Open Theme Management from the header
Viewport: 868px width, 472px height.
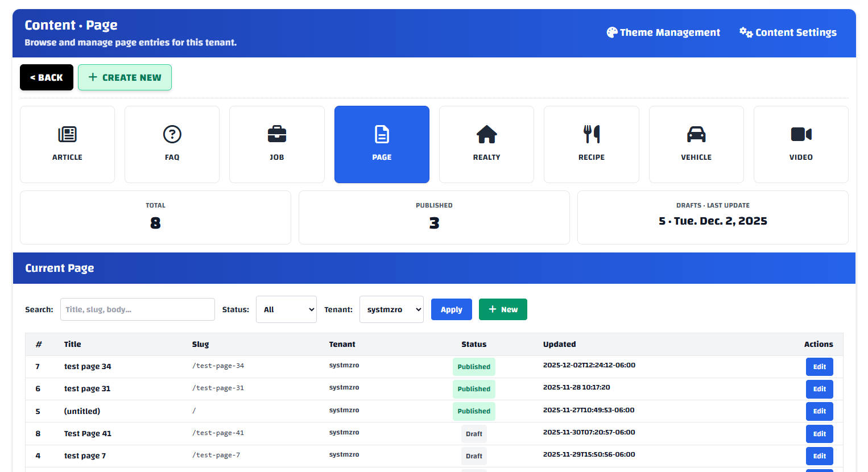[x=663, y=32]
